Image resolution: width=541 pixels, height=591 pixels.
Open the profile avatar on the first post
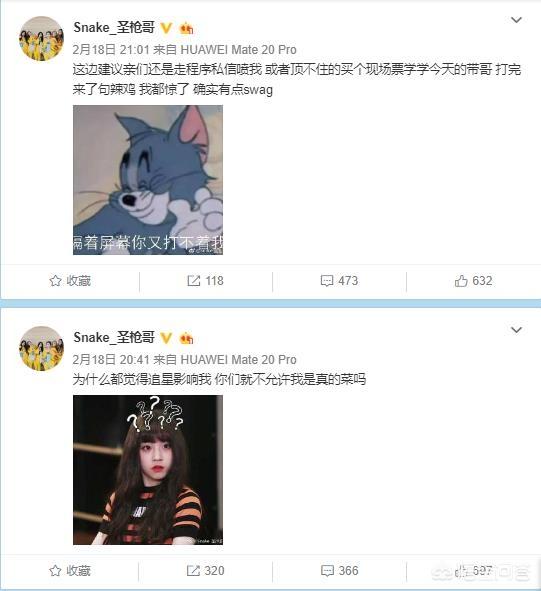41,38
